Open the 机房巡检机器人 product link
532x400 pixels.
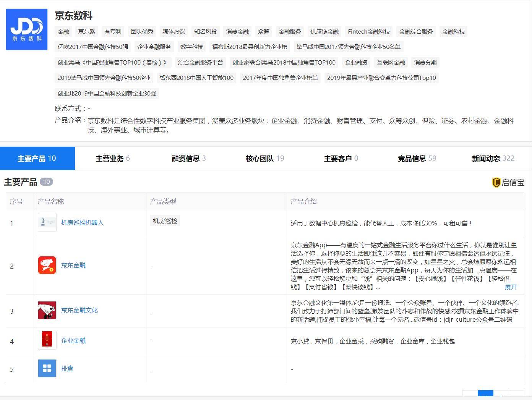click(x=82, y=222)
